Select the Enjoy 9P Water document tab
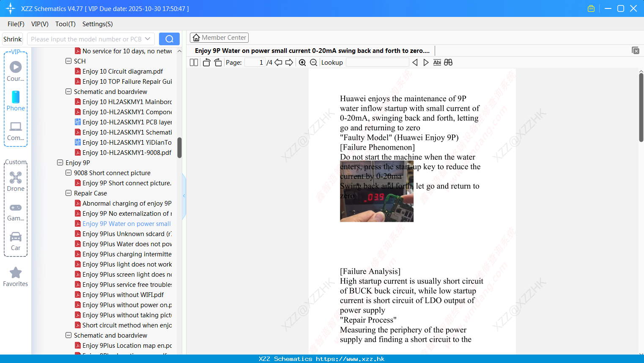Viewport: 644px width, 363px height. coord(312,51)
